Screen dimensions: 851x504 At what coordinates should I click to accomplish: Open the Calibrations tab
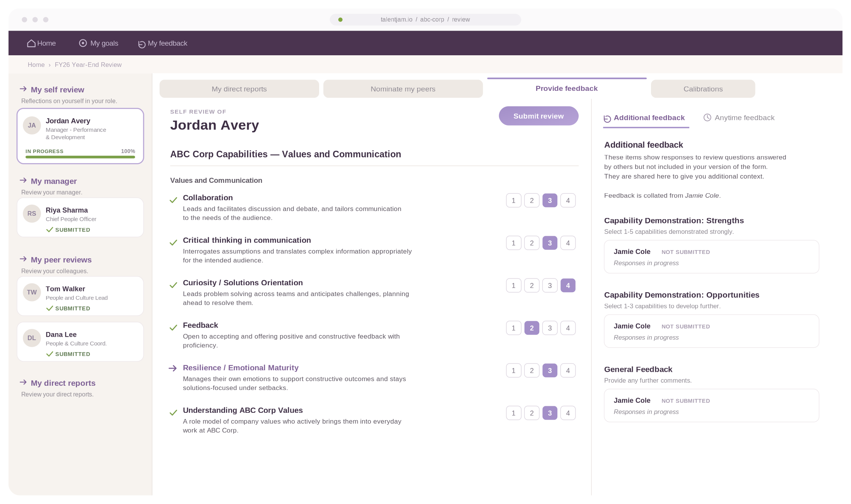point(703,89)
